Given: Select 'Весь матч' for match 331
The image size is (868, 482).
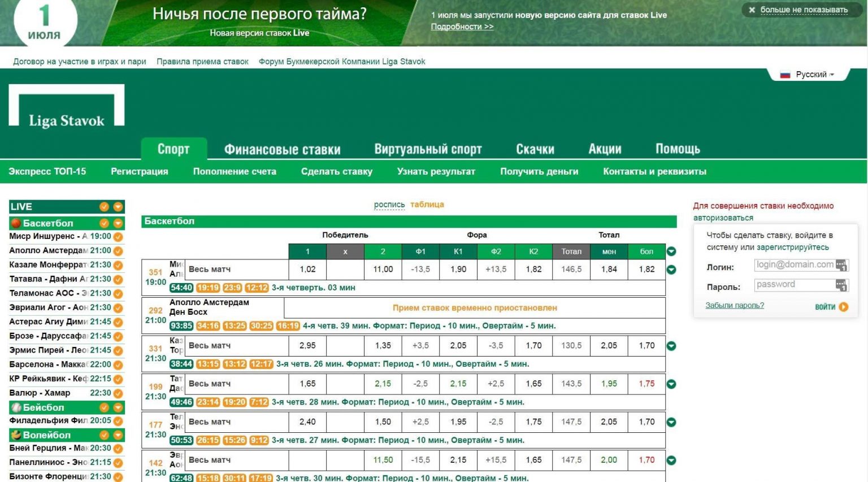Looking at the screenshot, I should pos(237,346).
